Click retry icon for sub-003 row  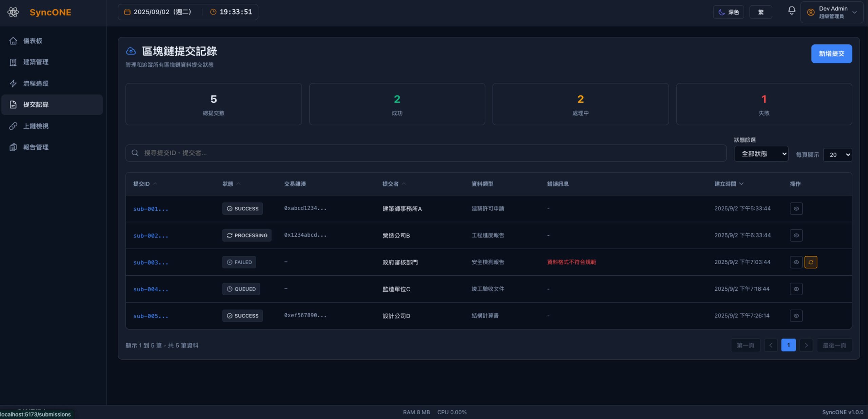click(x=810, y=262)
